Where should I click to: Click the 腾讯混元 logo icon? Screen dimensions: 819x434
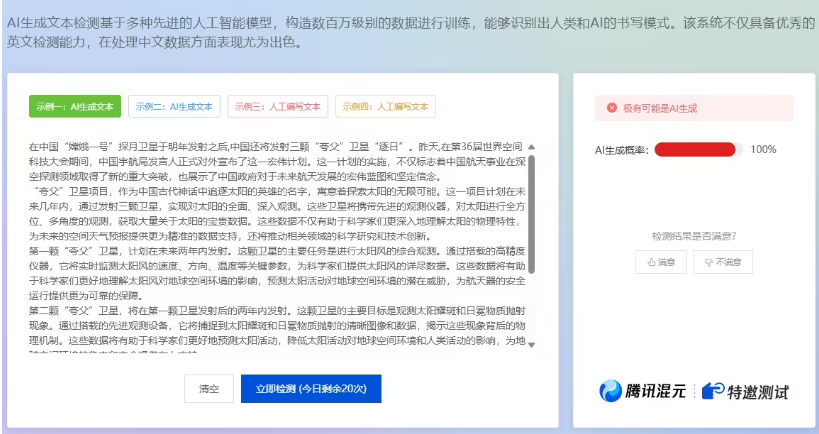pos(610,391)
